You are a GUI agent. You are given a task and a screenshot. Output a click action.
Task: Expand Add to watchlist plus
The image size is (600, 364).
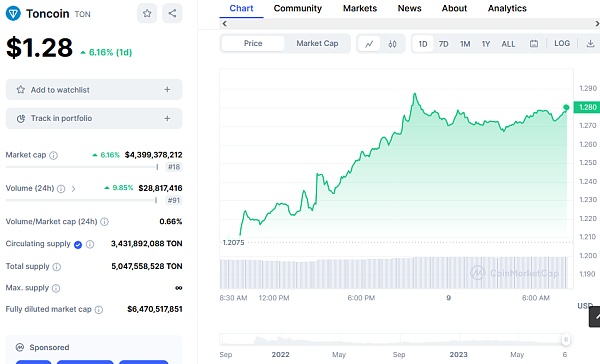tap(167, 90)
